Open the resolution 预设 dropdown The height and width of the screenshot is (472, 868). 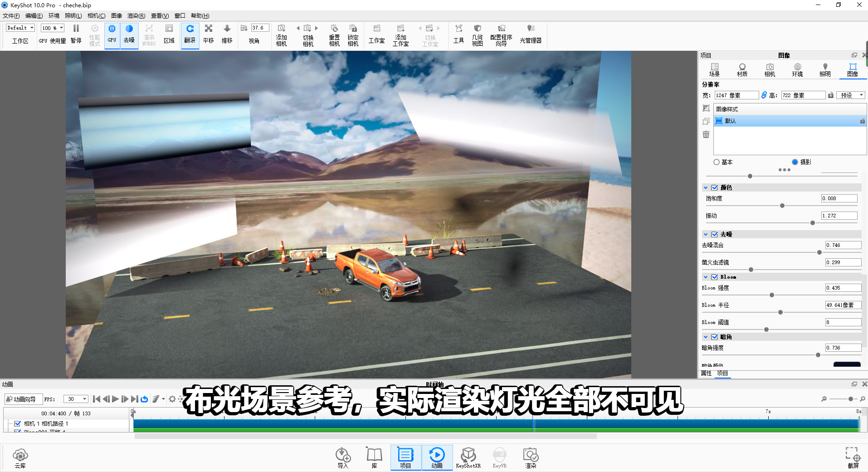click(850, 95)
